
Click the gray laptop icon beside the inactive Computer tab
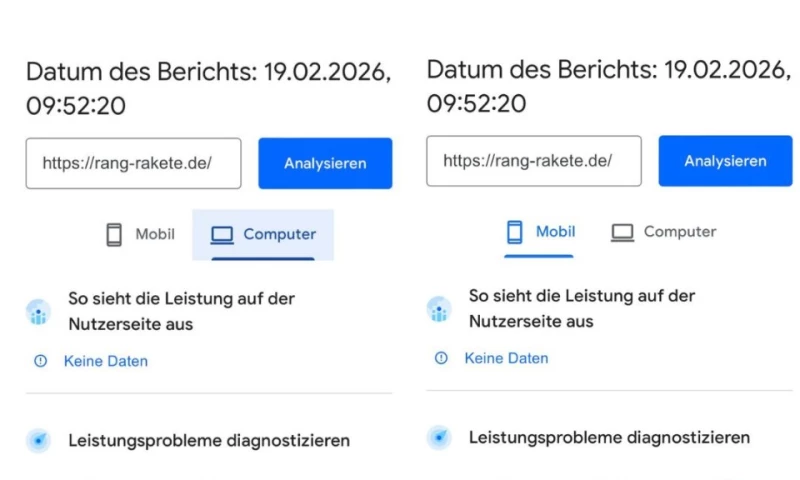coord(623,232)
